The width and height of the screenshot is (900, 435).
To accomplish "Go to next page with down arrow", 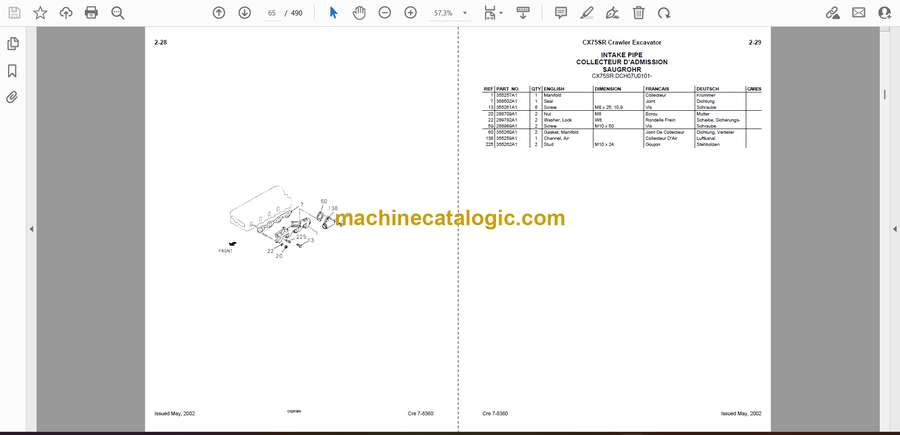I will [245, 13].
